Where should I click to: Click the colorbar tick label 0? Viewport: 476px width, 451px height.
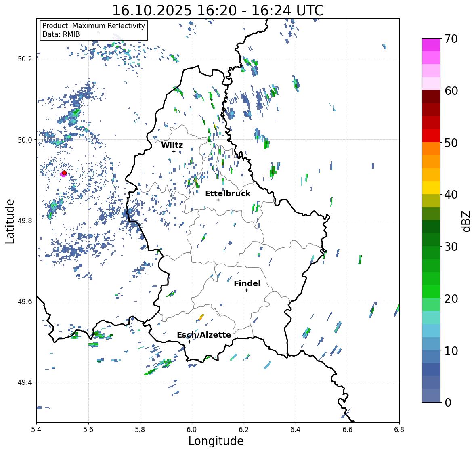(448, 403)
